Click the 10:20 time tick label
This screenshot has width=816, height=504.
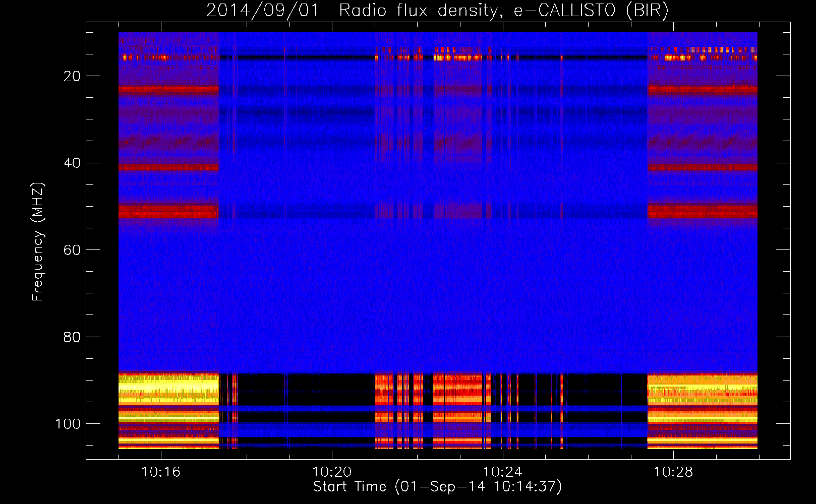332,472
